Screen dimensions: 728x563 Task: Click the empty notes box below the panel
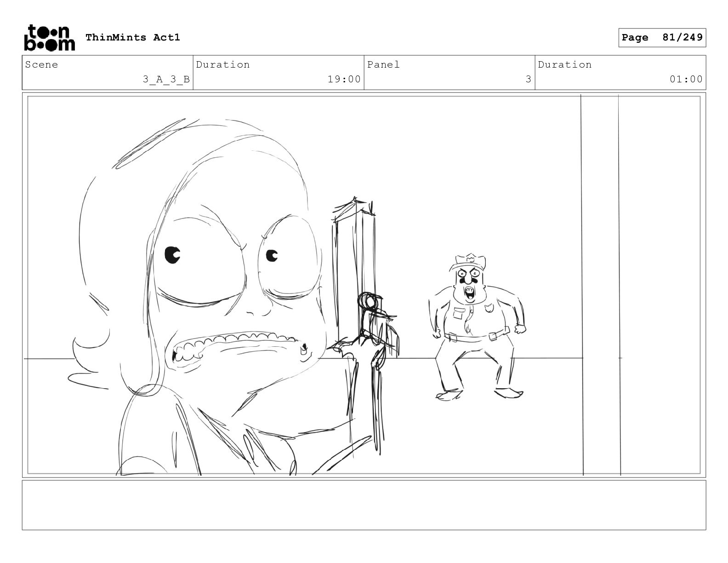[364, 505]
